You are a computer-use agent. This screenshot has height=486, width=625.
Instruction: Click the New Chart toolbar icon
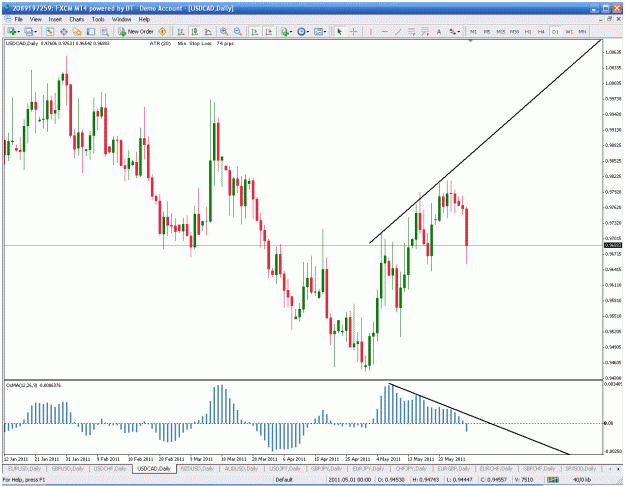11,31
